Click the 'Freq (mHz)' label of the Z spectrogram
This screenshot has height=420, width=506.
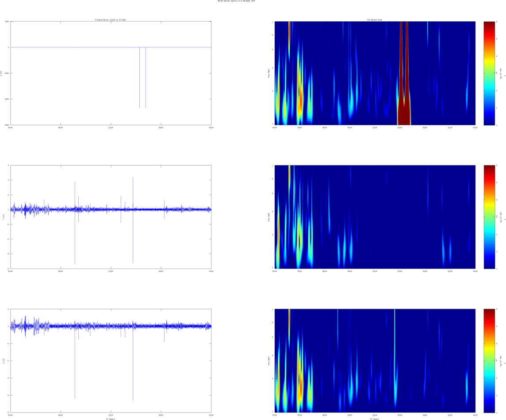268,361
